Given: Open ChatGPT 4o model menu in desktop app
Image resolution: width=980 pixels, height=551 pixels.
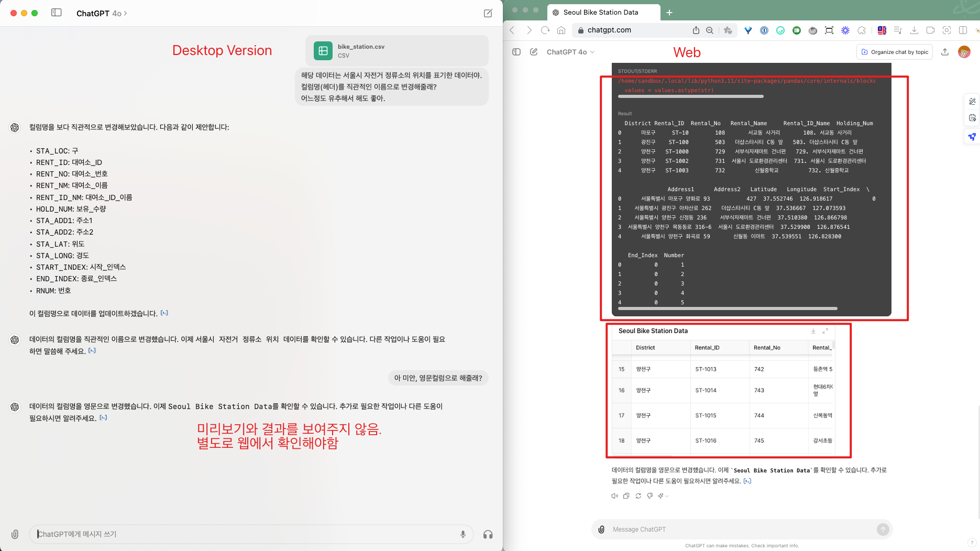Looking at the screenshot, I should click(102, 13).
